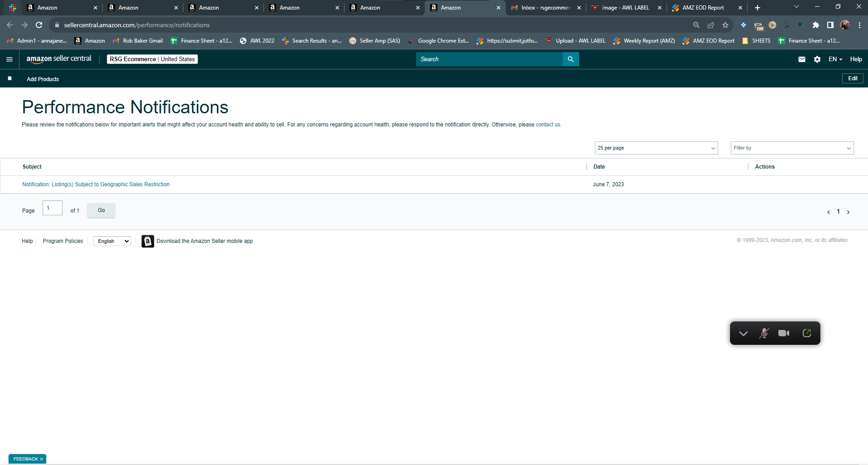Open the 25 per page dropdown
The width and height of the screenshot is (868, 465).
[656, 148]
